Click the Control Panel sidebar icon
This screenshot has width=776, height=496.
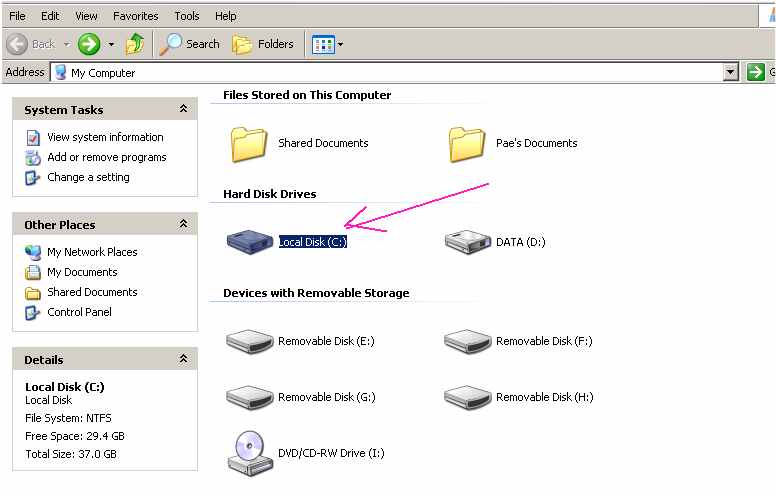tap(33, 313)
